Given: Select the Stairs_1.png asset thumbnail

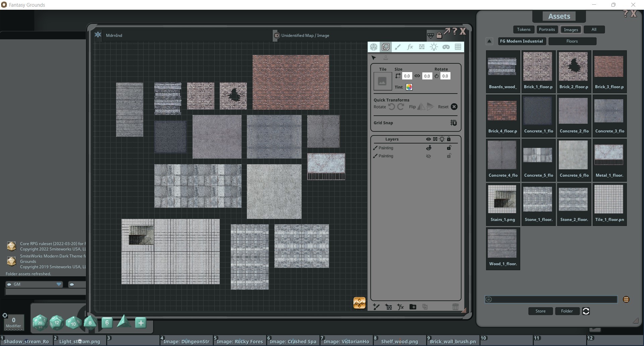Looking at the screenshot, I should pyautogui.click(x=502, y=199).
